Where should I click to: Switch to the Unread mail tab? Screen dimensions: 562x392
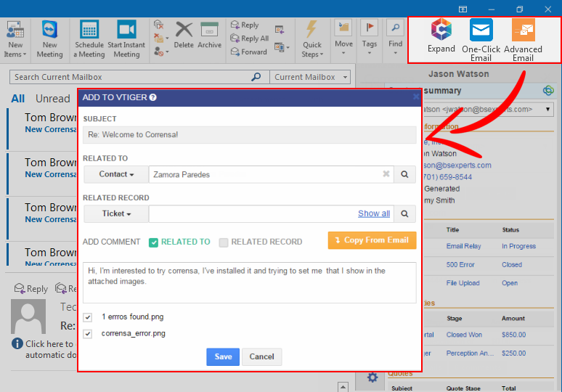point(53,99)
